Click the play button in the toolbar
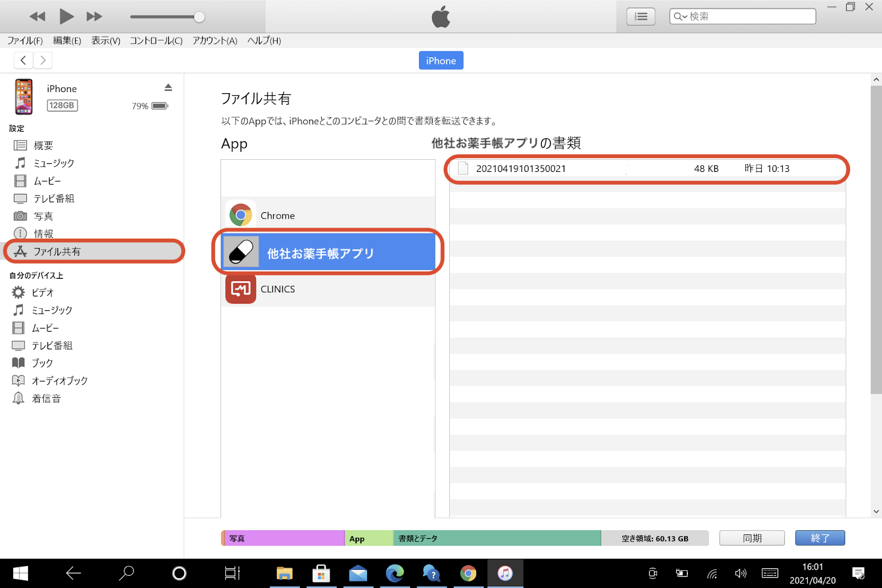This screenshot has height=588, width=882. (66, 17)
